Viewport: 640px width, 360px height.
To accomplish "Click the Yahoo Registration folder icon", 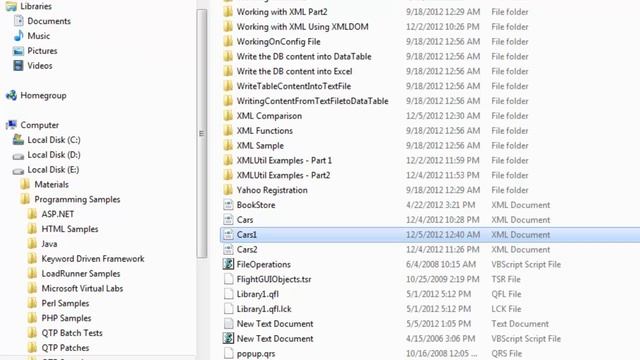I will 228,190.
